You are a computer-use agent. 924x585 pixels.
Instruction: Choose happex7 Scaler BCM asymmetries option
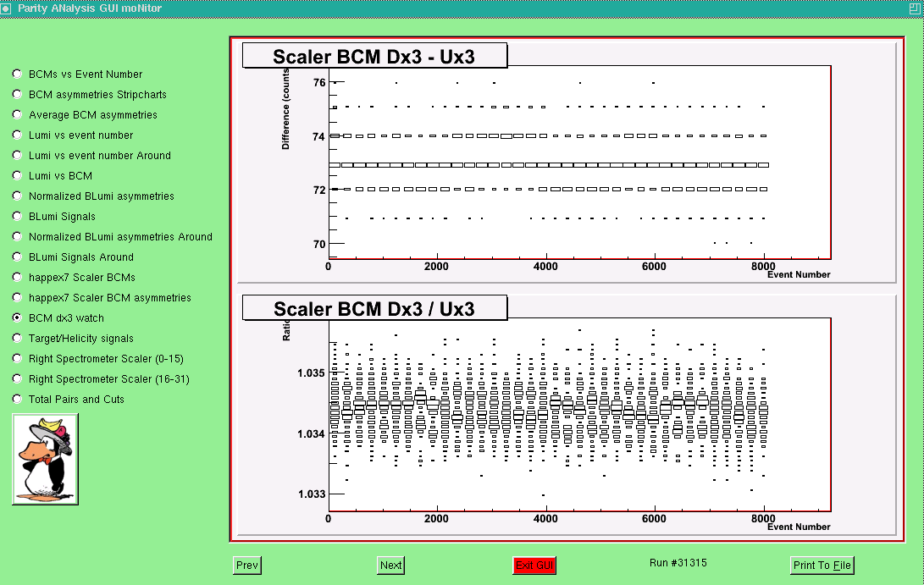[x=17, y=297]
